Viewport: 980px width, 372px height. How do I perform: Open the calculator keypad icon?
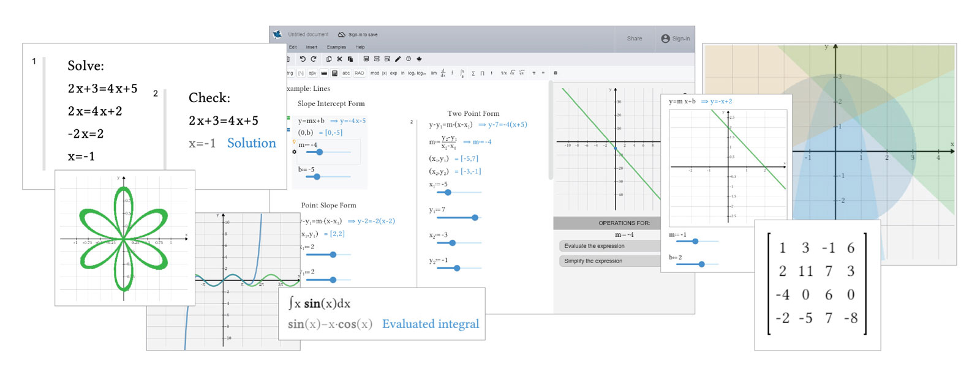[334, 73]
